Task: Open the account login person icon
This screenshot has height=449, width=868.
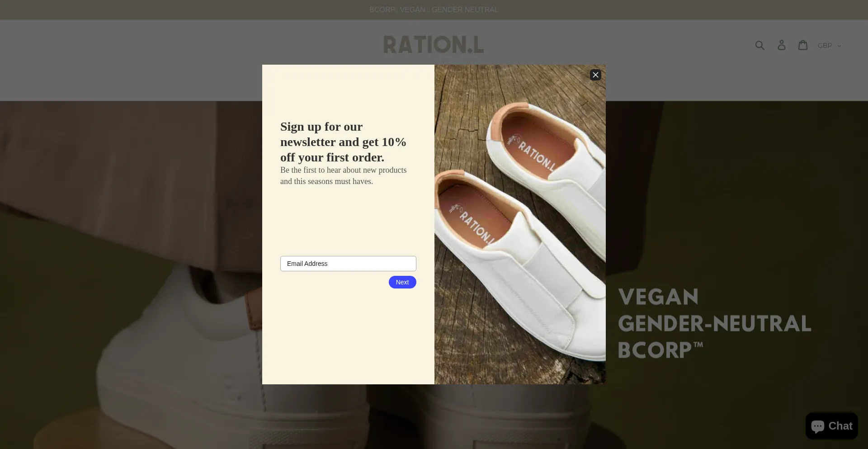Action: pos(782,45)
